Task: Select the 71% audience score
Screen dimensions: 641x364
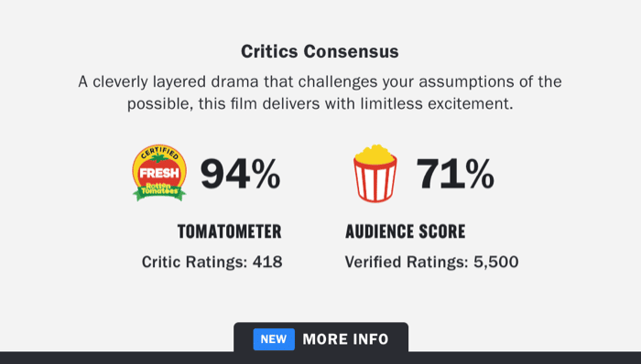Action: click(x=455, y=175)
